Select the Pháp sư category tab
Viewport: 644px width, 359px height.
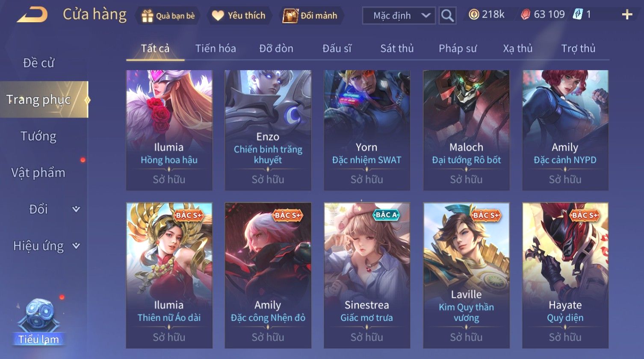(458, 48)
